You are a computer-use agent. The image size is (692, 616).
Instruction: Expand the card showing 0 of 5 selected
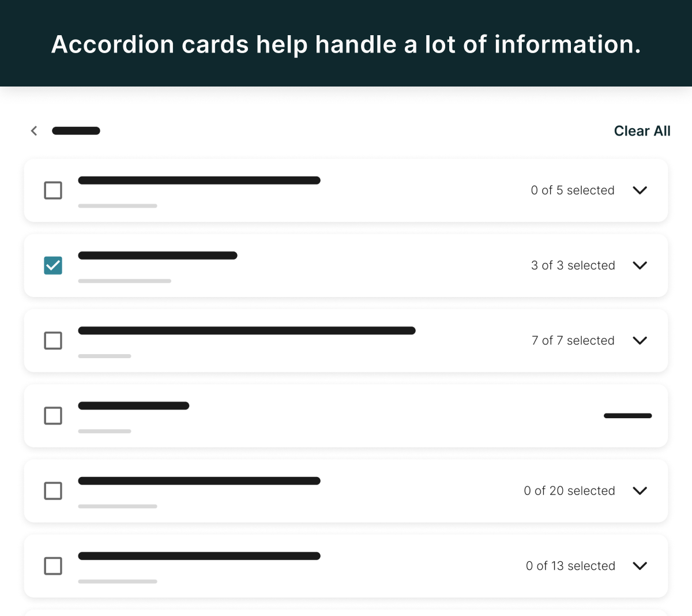[x=640, y=190]
